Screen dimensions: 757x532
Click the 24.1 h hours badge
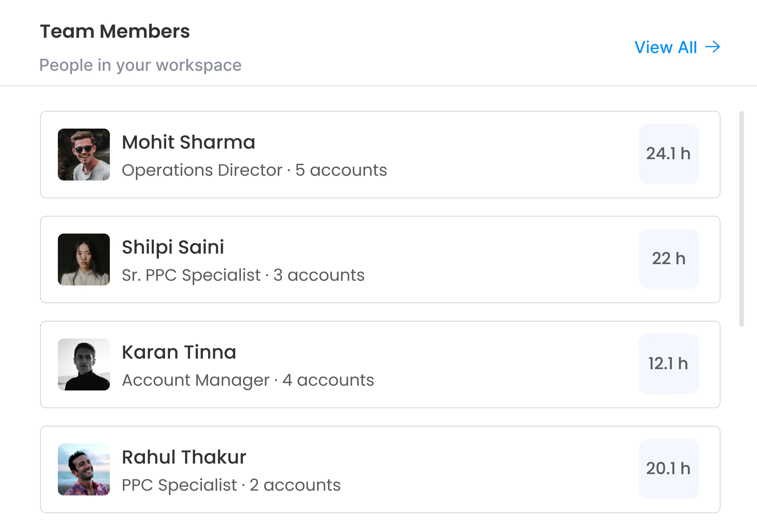tap(669, 154)
